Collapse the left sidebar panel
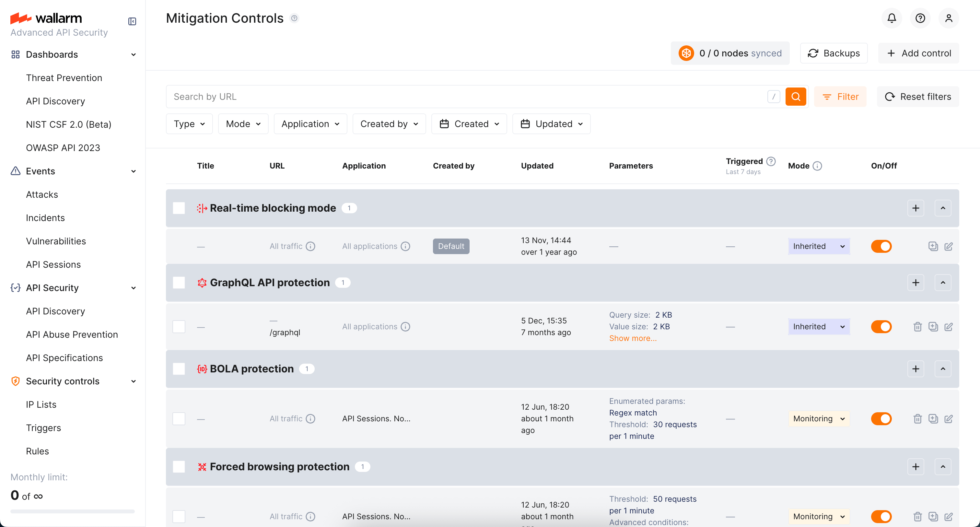980x527 pixels. (132, 21)
